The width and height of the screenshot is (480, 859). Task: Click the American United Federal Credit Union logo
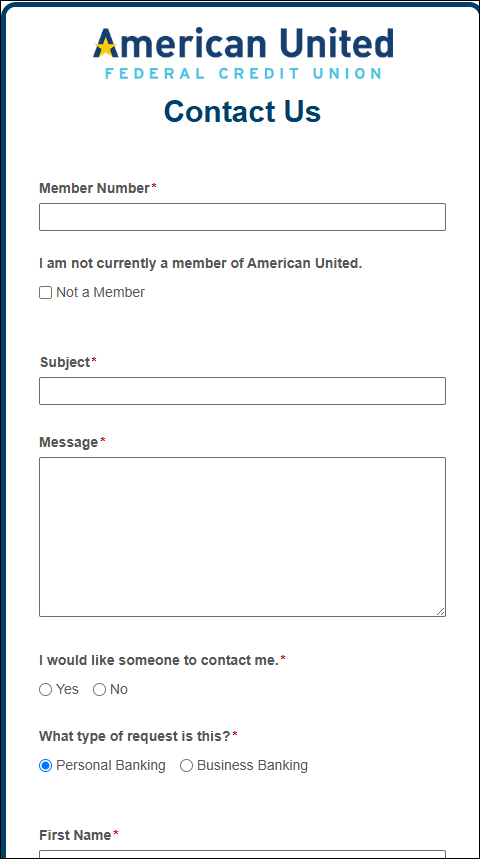(243, 53)
